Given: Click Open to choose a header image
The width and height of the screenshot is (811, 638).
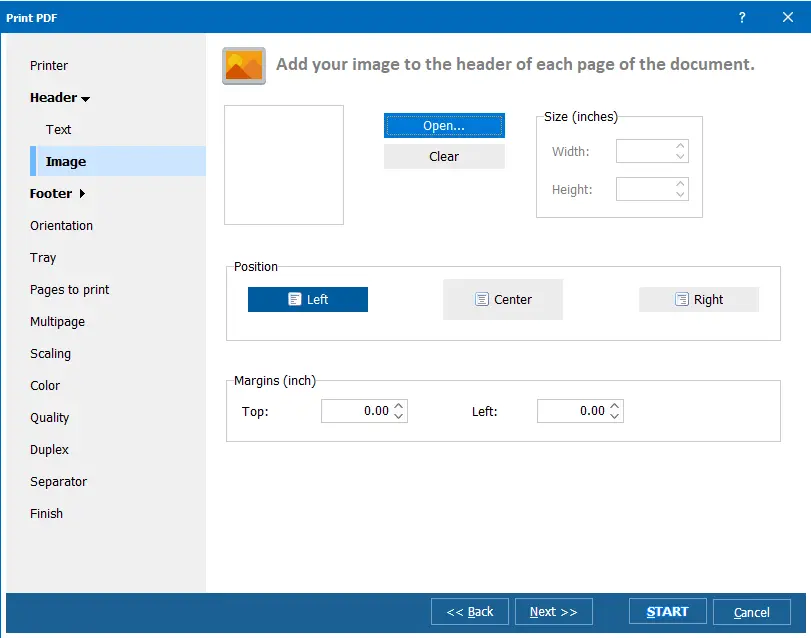Looking at the screenshot, I should (x=444, y=124).
